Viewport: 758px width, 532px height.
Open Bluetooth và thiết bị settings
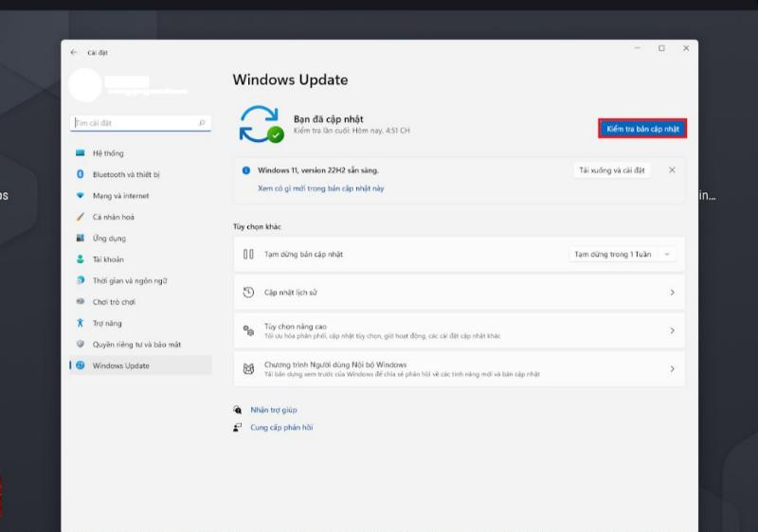point(140,174)
